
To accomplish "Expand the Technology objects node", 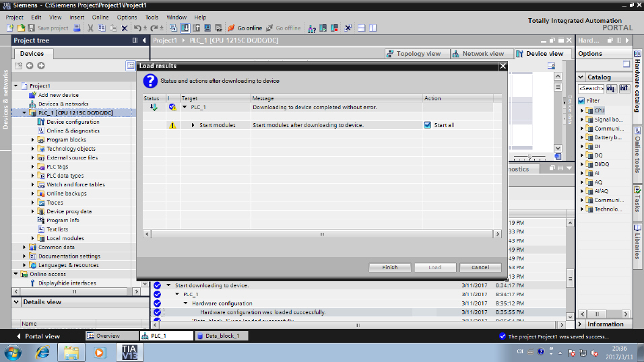I will tap(33, 149).
